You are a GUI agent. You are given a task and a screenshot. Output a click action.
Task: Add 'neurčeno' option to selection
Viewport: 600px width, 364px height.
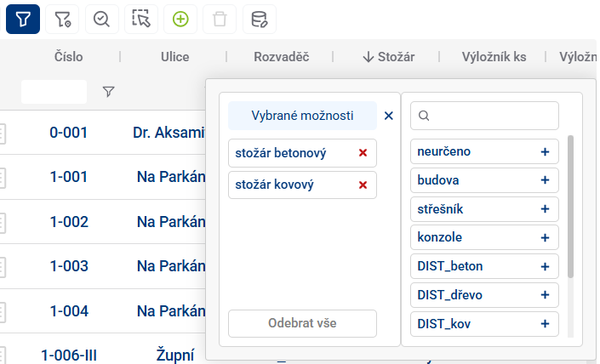point(545,152)
